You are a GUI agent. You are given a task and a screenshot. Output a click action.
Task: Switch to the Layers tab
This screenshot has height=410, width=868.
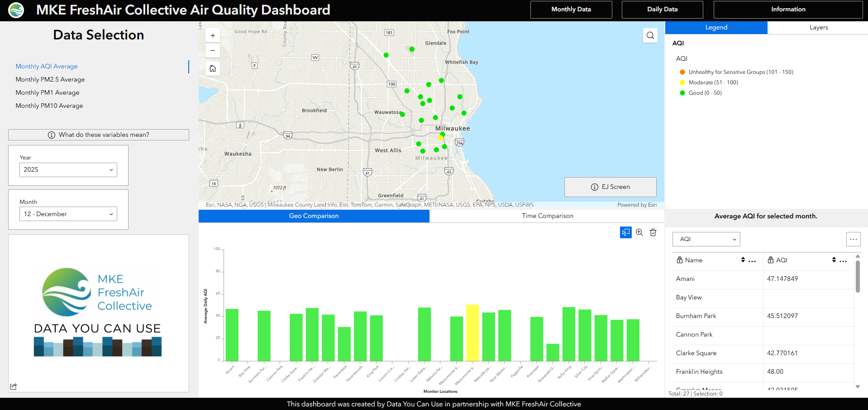[x=818, y=28]
